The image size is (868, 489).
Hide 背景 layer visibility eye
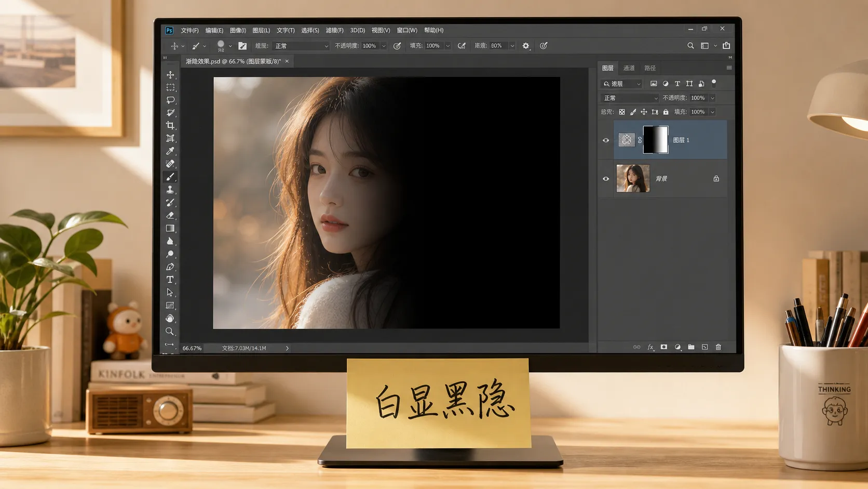pos(606,179)
